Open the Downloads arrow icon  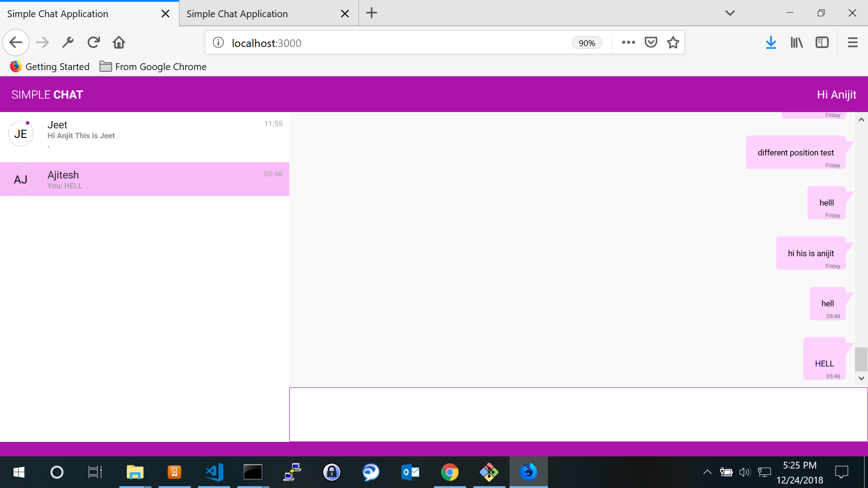(x=771, y=42)
